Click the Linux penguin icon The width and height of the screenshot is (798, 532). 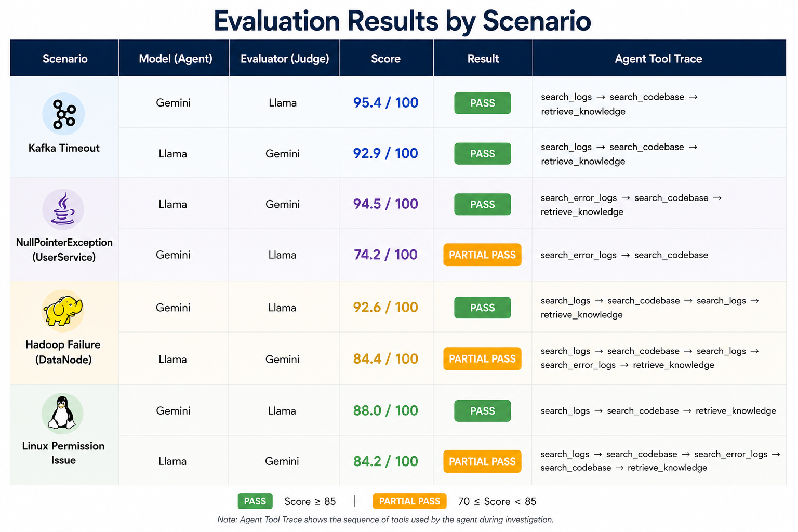point(62,414)
